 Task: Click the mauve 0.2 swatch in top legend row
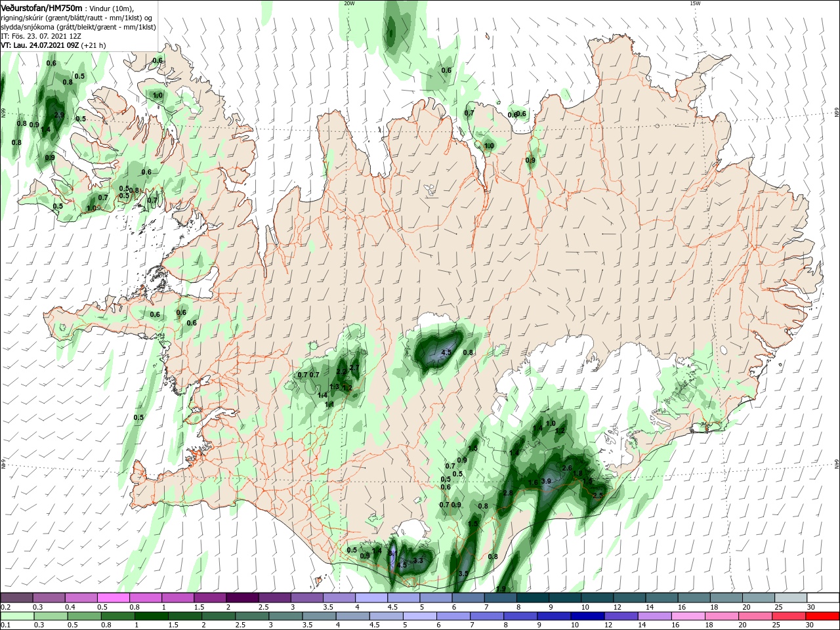click(x=17, y=598)
